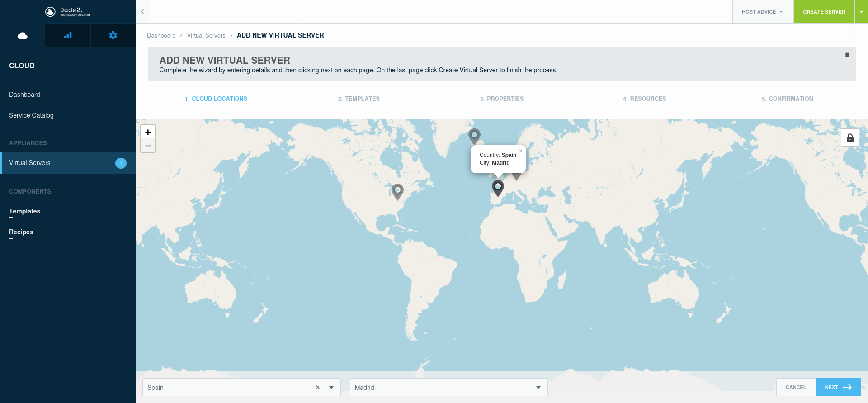Click the trash icon in the wizard header

coord(847,54)
